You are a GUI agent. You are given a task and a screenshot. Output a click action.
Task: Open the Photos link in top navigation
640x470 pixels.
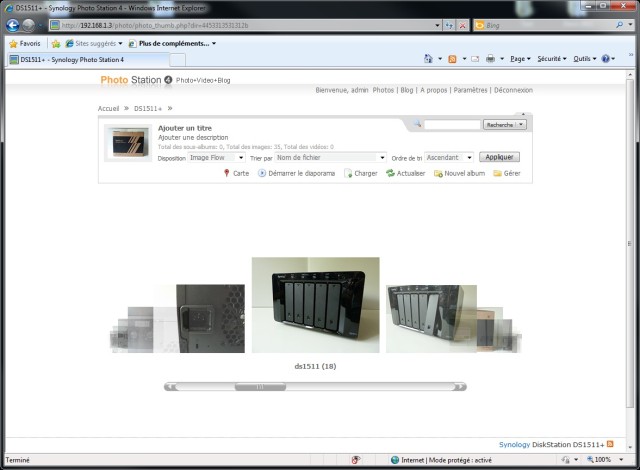383,90
